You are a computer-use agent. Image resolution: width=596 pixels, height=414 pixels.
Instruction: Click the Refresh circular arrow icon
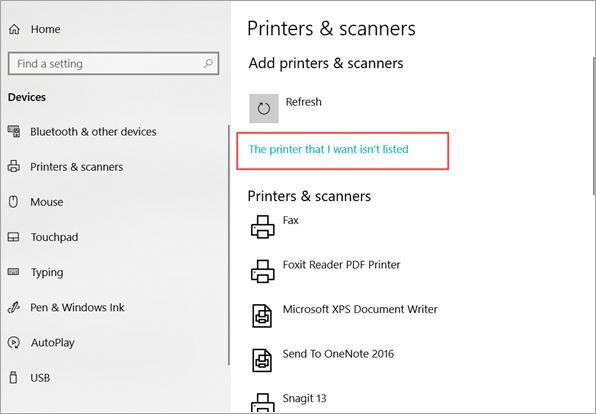[x=264, y=108]
